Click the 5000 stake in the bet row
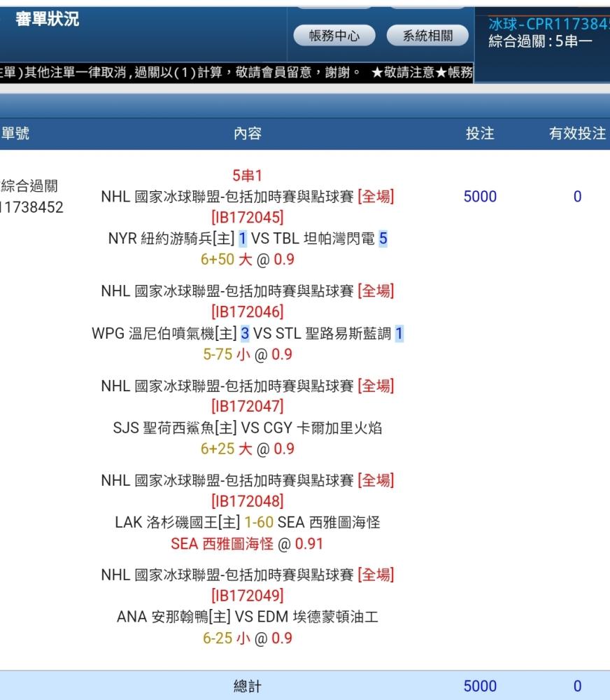The image size is (610, 700). pyautogui.click(x=480, y=197)
